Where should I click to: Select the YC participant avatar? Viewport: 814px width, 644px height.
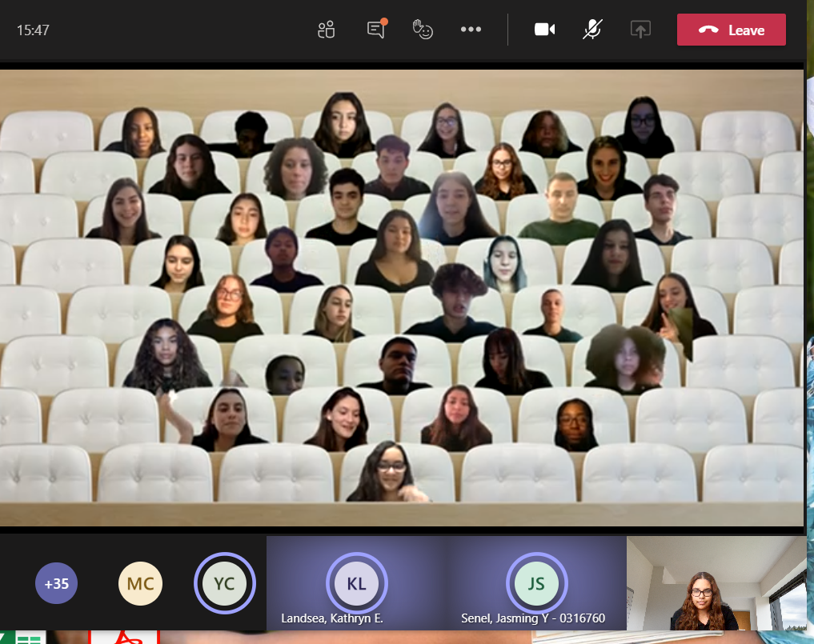coord(224,583)
